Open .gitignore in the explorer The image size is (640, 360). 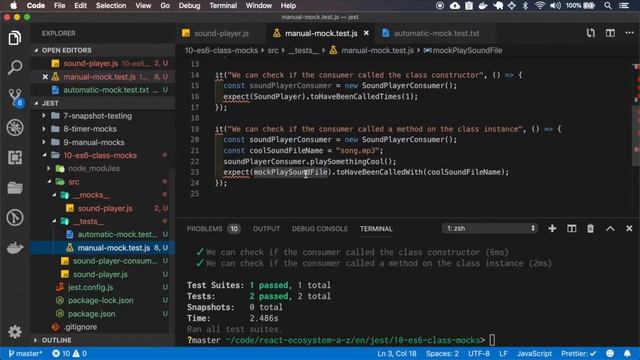click(x=80, y=327)
